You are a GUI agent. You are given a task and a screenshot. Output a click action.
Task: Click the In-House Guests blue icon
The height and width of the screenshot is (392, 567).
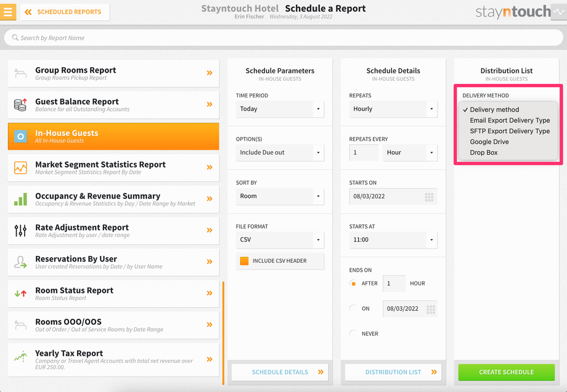click(x=20, y=136)
